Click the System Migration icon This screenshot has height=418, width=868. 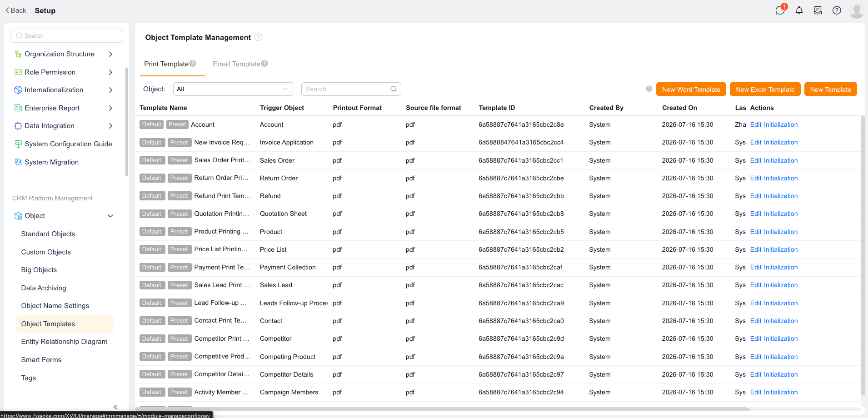[x=18, y=162]
